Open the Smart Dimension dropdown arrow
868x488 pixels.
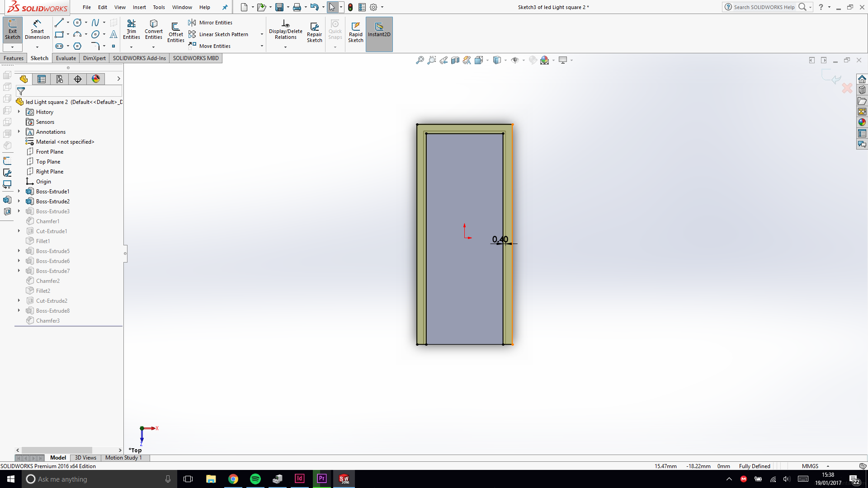pyautogui.click(x=37, y=47)
